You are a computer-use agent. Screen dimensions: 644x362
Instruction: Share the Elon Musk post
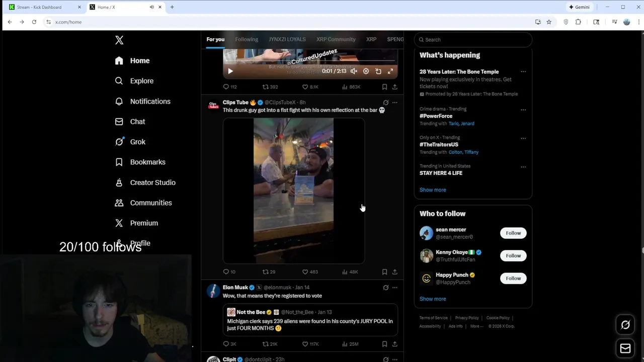[395, 344]
